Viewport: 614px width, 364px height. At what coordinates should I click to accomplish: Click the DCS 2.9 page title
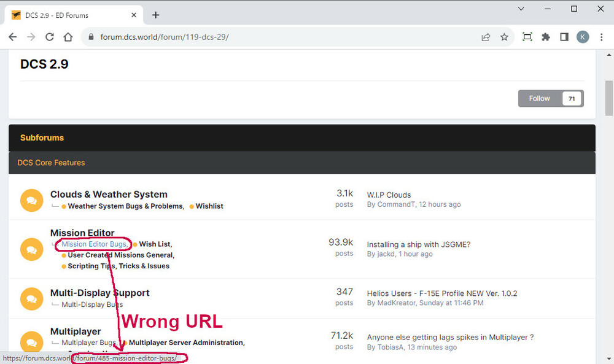[44, 64]
